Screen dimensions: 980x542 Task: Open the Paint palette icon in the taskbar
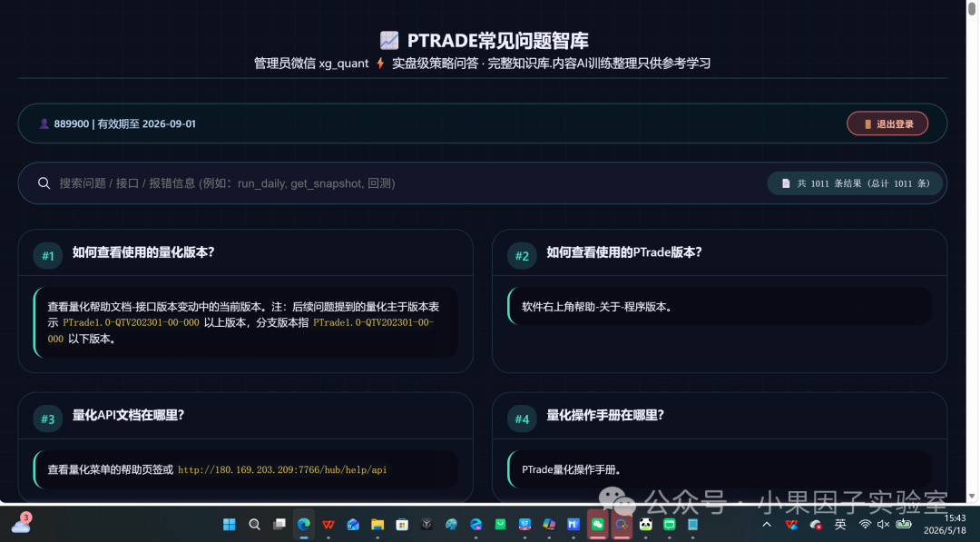coord(451,525)
